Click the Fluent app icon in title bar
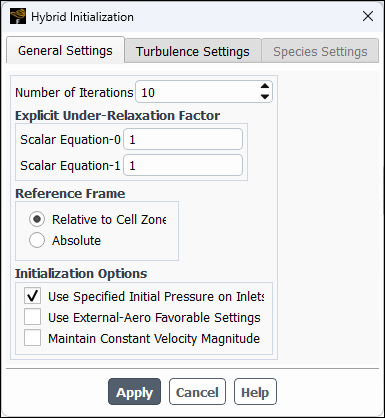 (18, 16)
